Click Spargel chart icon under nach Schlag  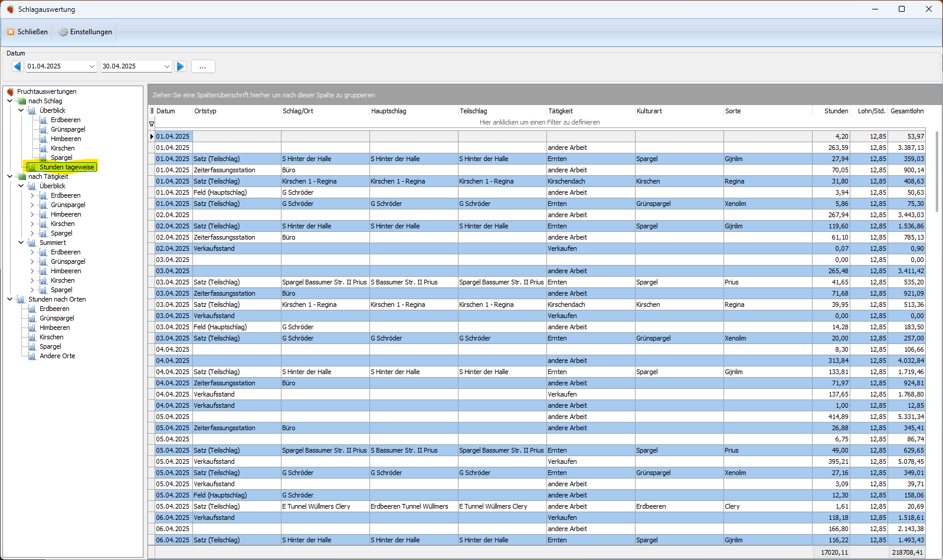(44, 158)
